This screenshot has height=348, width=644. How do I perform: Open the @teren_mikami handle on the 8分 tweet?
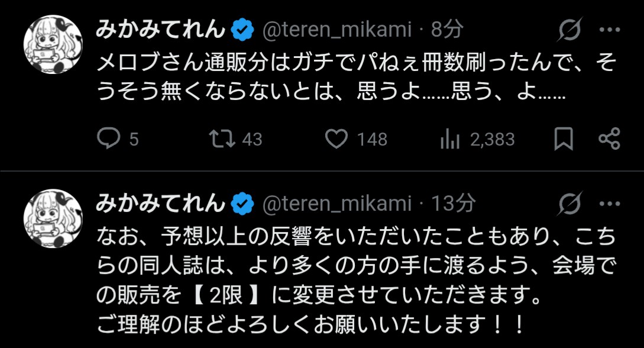point(336,30)
